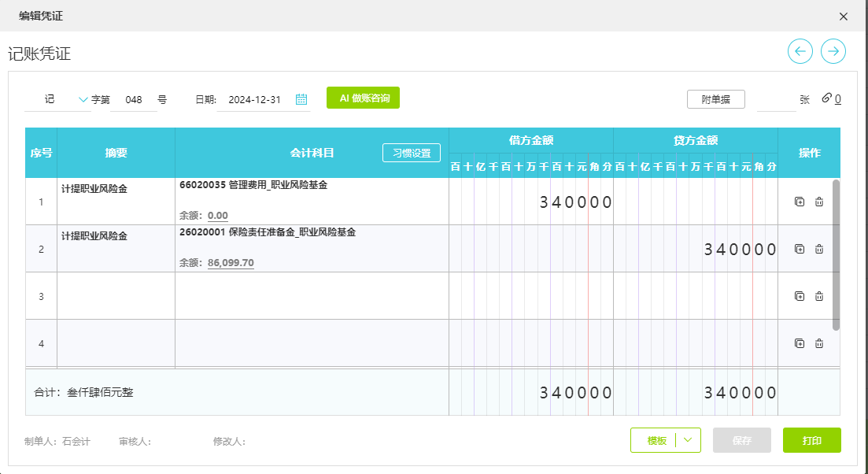Close the 编辑凭证 dialog

(x=844, y=17)
